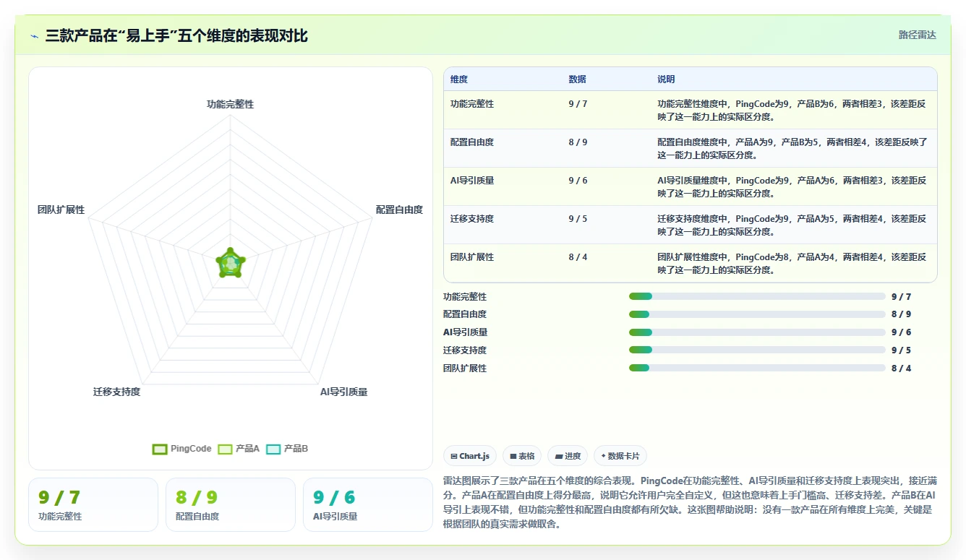Click the Chart.js tag
966x560 pixels.
pyautogui.click(x=470, y=456)
